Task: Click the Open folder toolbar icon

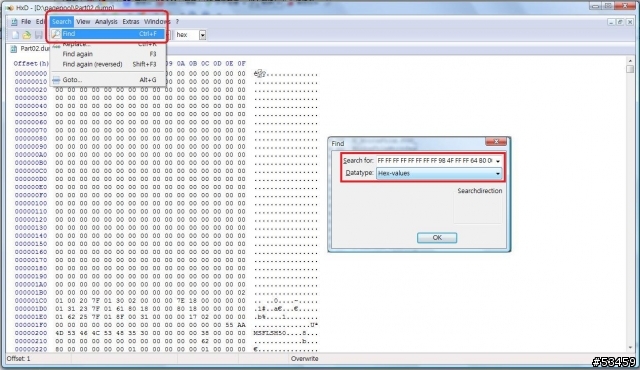Action: 27,35
